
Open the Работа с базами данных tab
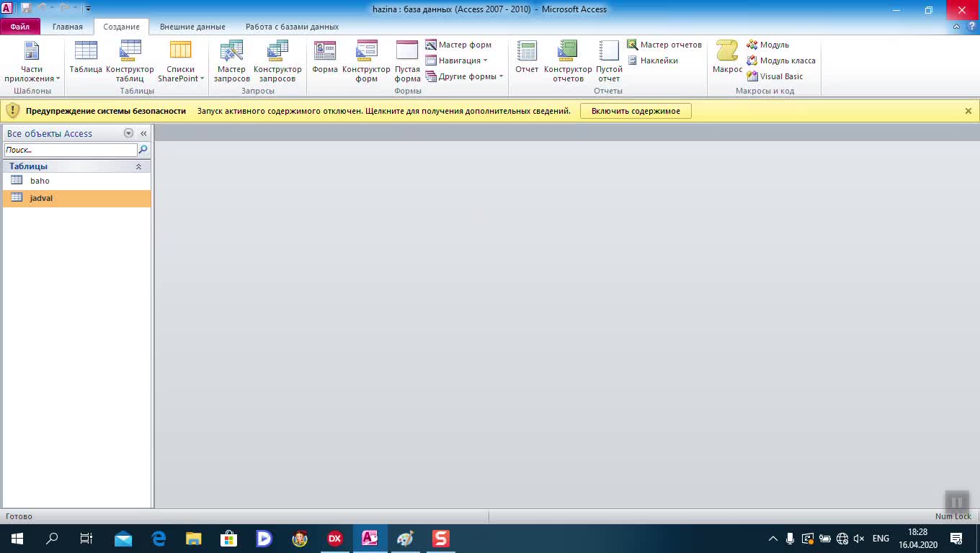click(292, 27)
